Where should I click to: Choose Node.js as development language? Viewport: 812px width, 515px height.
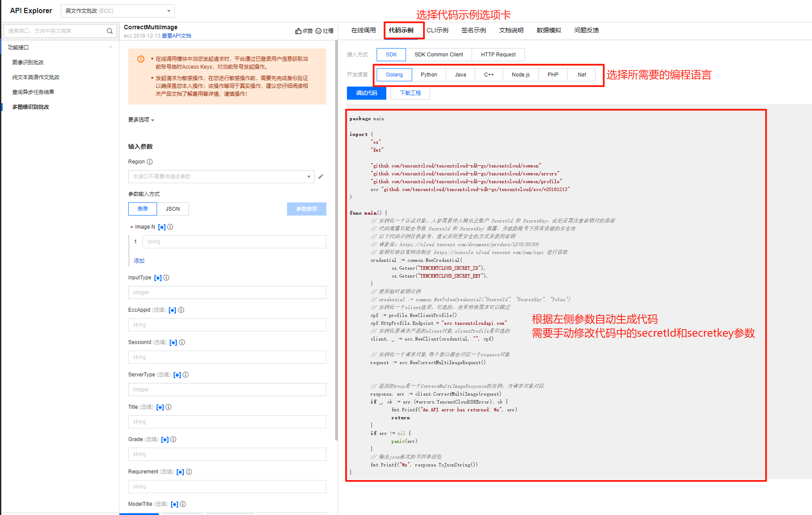pyautogui.click(x=521, y=75)
